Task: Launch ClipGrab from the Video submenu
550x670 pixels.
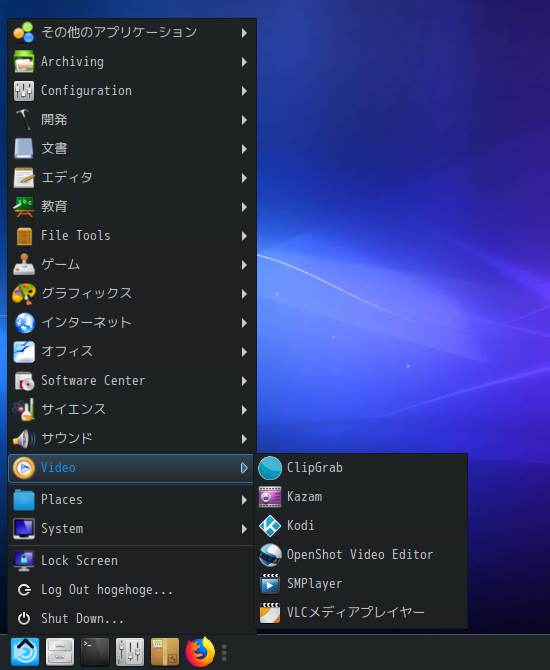Action: [x=361, y=468]
